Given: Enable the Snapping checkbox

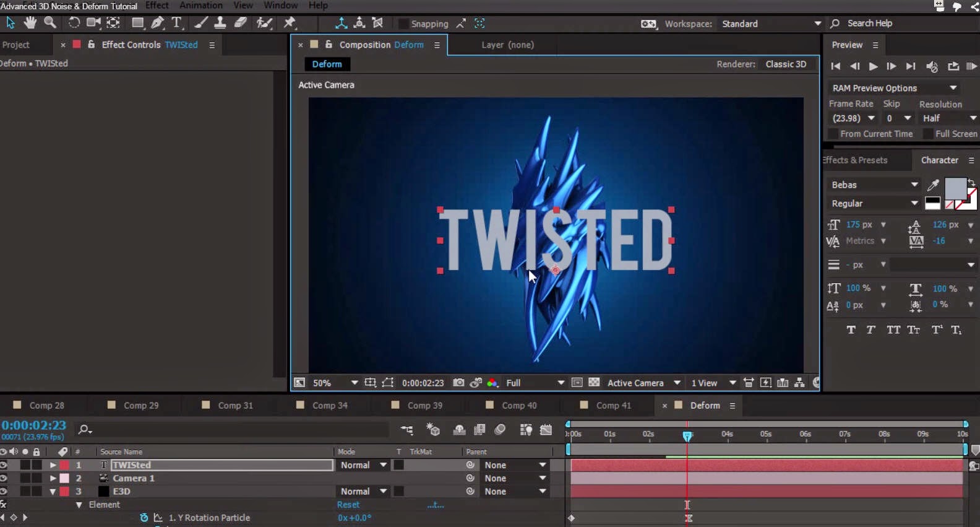Looking at the screenshot, I should [403, 24].
